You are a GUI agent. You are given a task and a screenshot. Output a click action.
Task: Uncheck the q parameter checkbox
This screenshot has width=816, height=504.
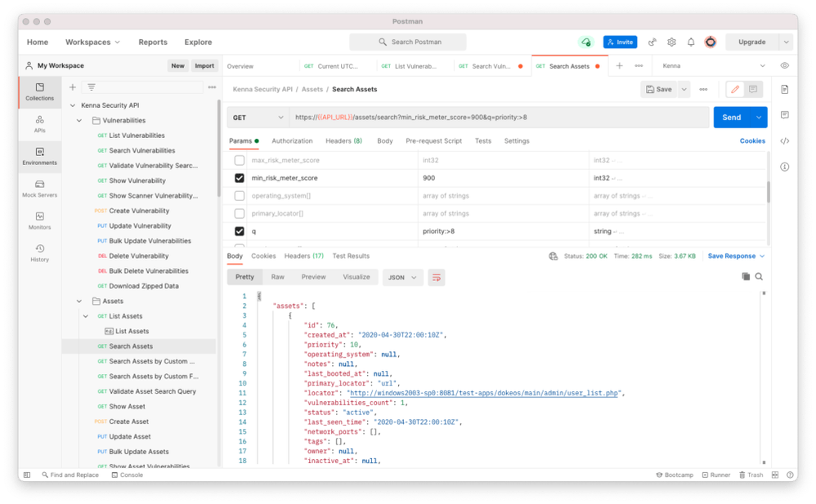coord(240,231)
